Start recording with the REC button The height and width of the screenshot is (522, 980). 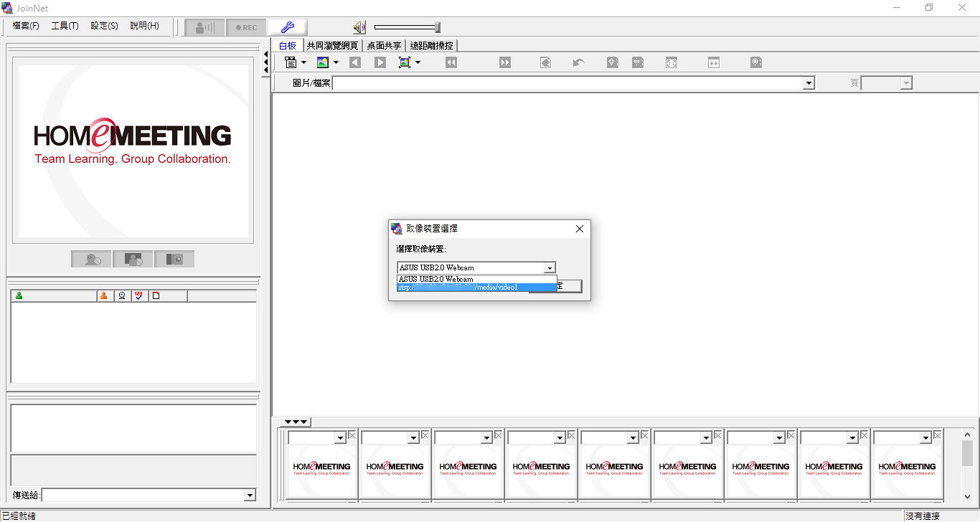[246, 27]
